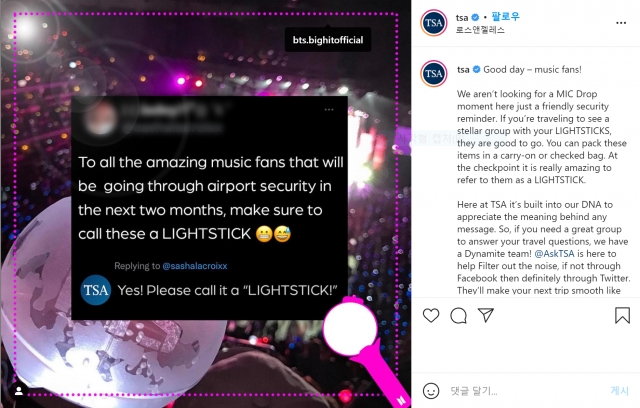The image size is (640, 408).
Task: Open the emoji picker smiley icon
Action: (x=431, y=391)
